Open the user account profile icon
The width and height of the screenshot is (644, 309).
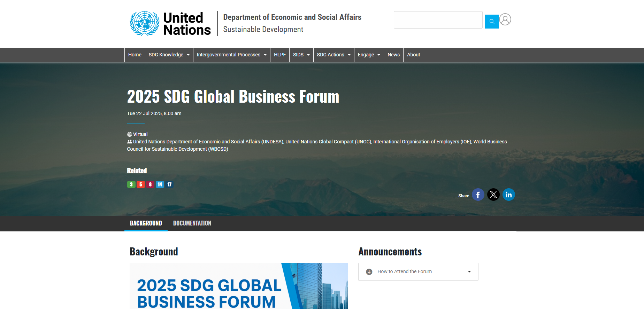[505, 19]
